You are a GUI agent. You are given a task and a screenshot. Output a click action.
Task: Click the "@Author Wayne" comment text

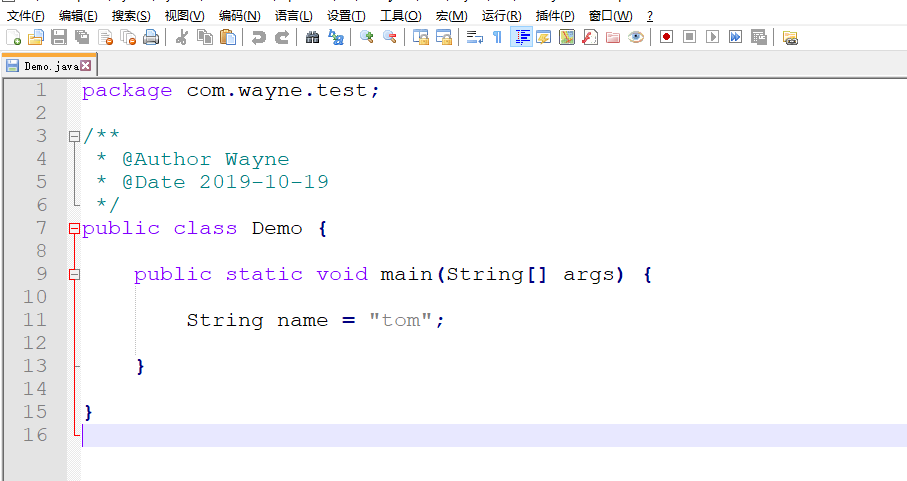[x=205, y=160]
